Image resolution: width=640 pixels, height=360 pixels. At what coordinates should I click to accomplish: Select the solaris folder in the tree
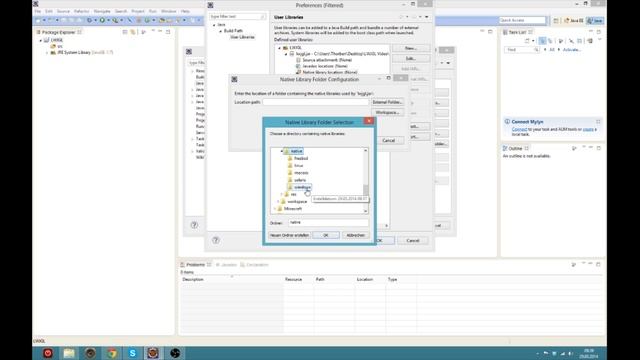tap(300, 180)
